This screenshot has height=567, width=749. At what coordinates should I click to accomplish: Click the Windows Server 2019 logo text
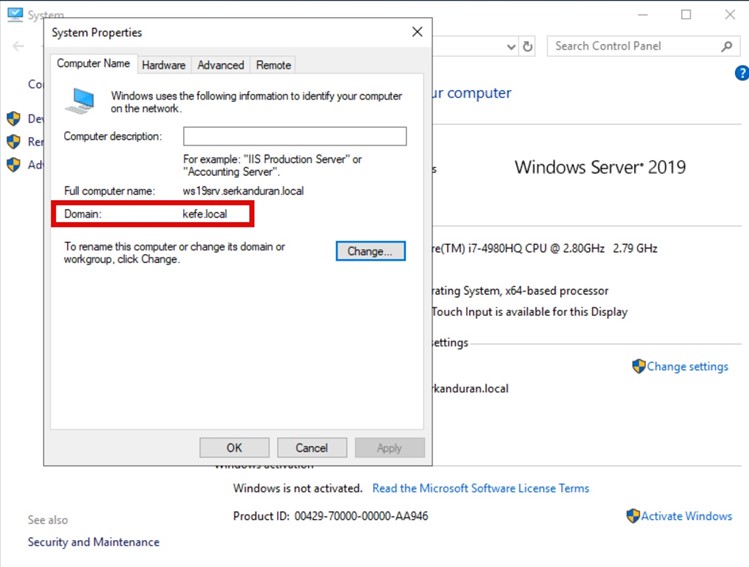coord(600,167)
